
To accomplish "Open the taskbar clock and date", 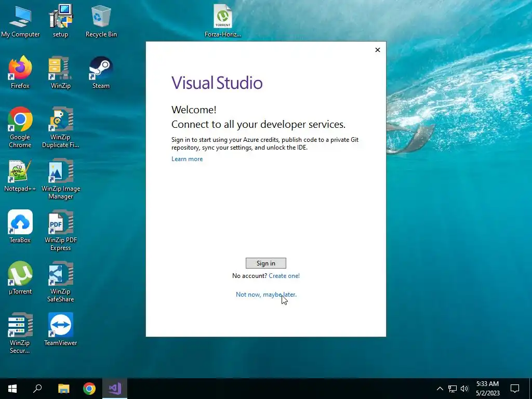I will pos(487,389).
